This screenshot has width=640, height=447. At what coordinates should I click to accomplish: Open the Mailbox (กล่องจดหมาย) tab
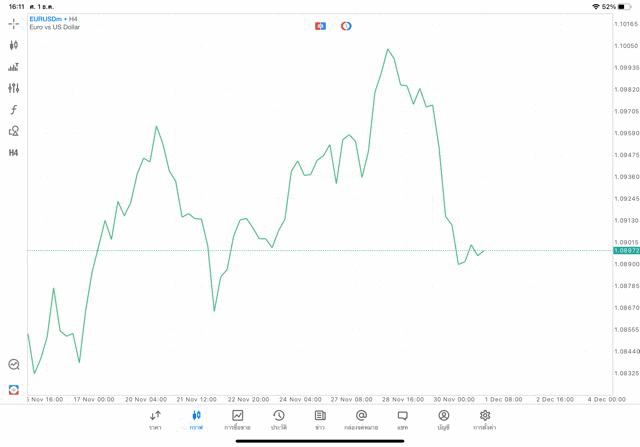[361, 419]
